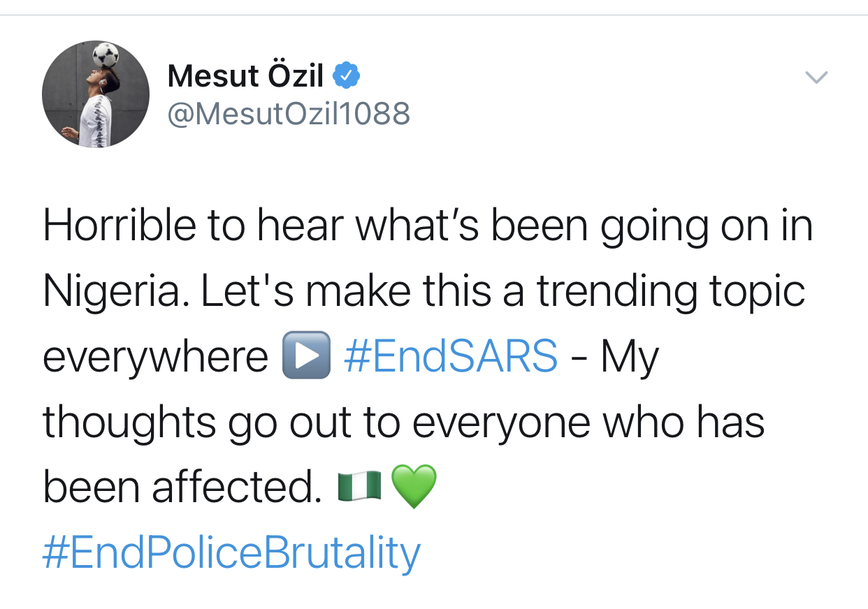
Task: Click the blue verified badge
Action: click(x=345, y=75)
